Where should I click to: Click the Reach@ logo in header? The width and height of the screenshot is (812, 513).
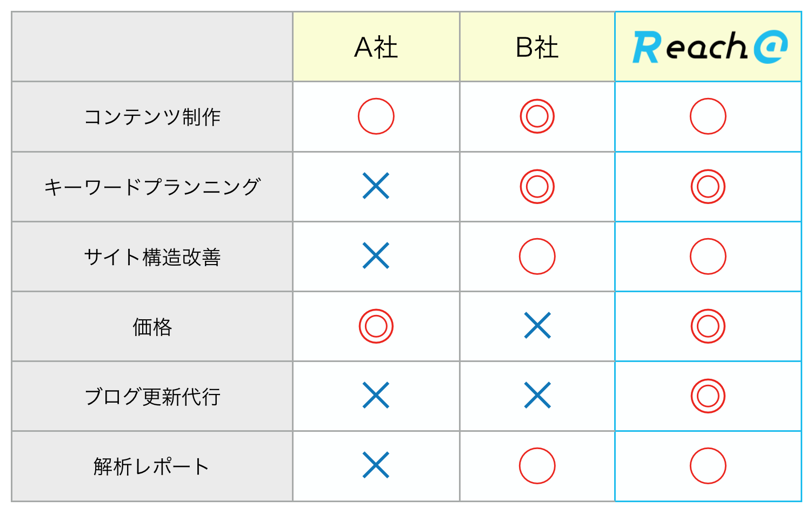(710, 47)
